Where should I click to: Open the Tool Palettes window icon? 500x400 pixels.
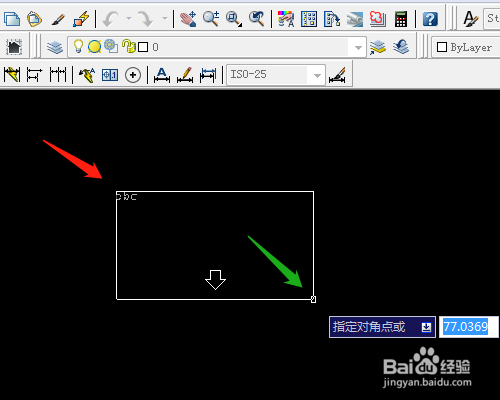pyautogui.click(x=332, y=19)
